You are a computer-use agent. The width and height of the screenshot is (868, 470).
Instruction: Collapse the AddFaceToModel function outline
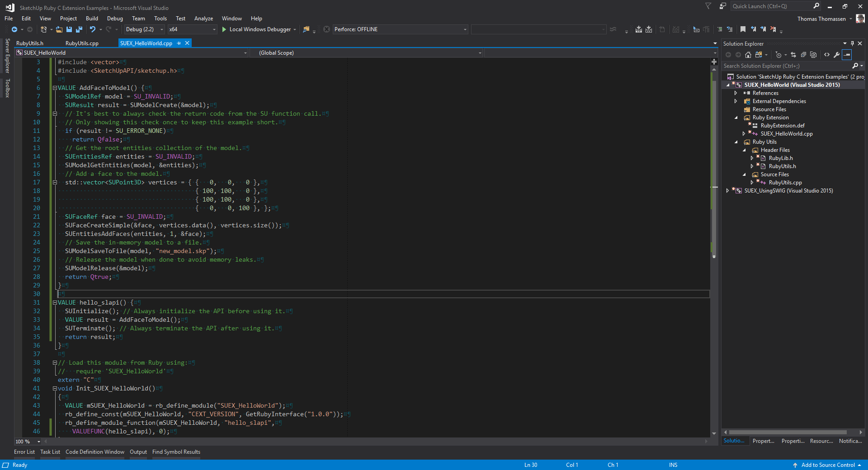(55, 88)
